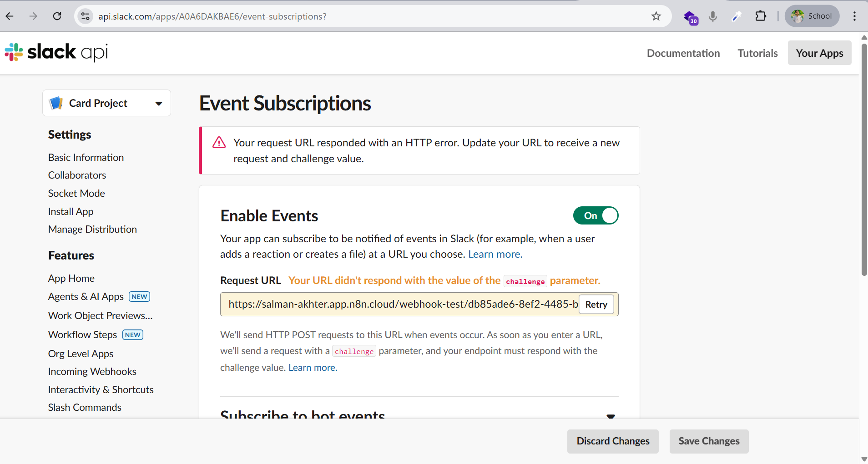Open the browser extensions puzzle icon
The image size is (868, 464).
(761, 16)
